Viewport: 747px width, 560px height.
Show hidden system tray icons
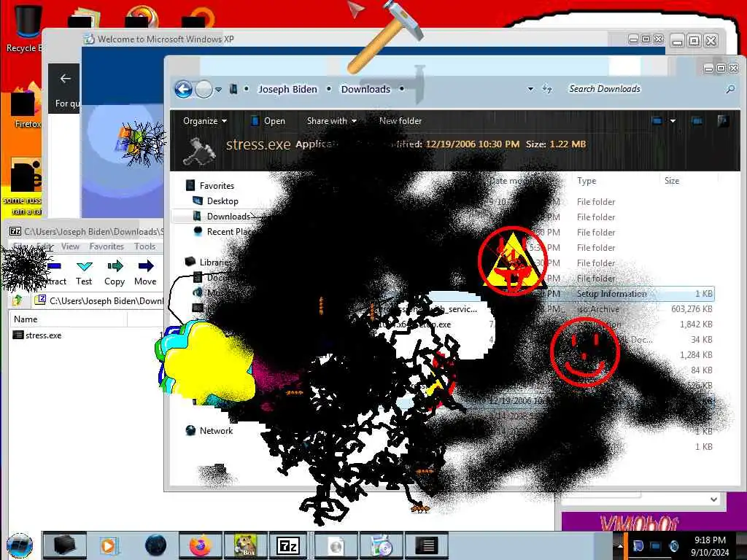point(620,545)
